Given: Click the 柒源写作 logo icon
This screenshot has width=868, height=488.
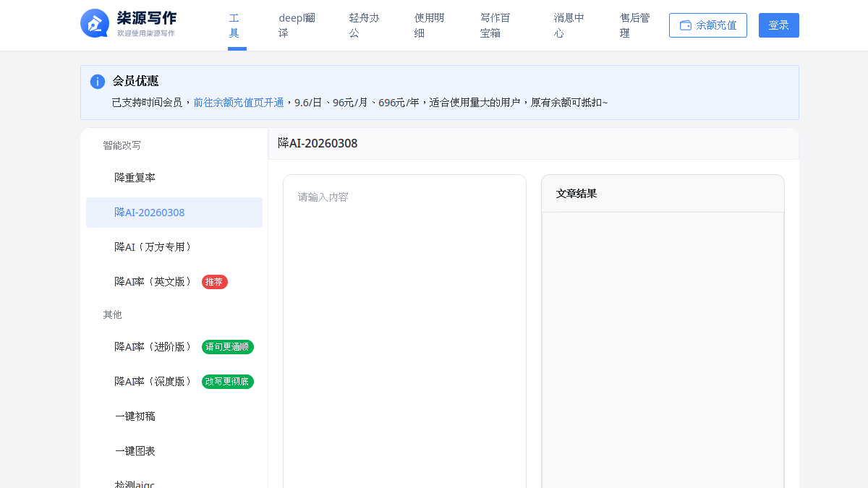Looking at the screenshot, I should click(95, 23).
